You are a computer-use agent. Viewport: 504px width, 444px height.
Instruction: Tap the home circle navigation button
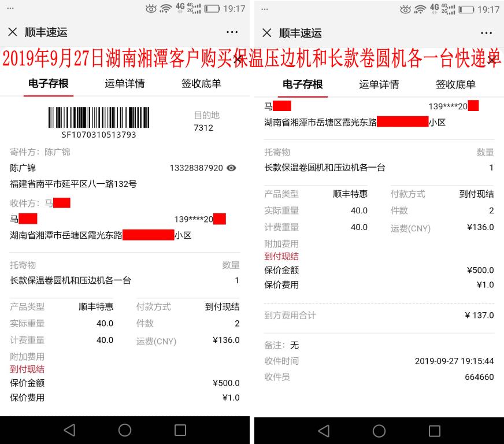[123, 430]
